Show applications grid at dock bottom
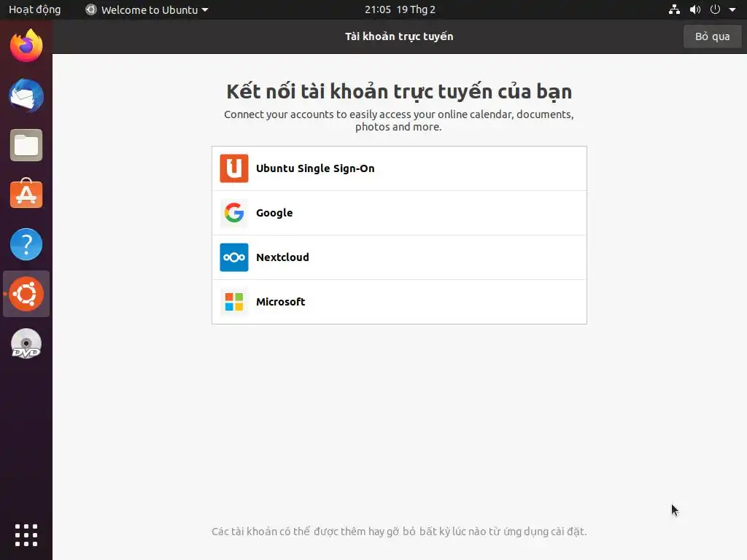The image size is (747, 560). coord(26,535)
